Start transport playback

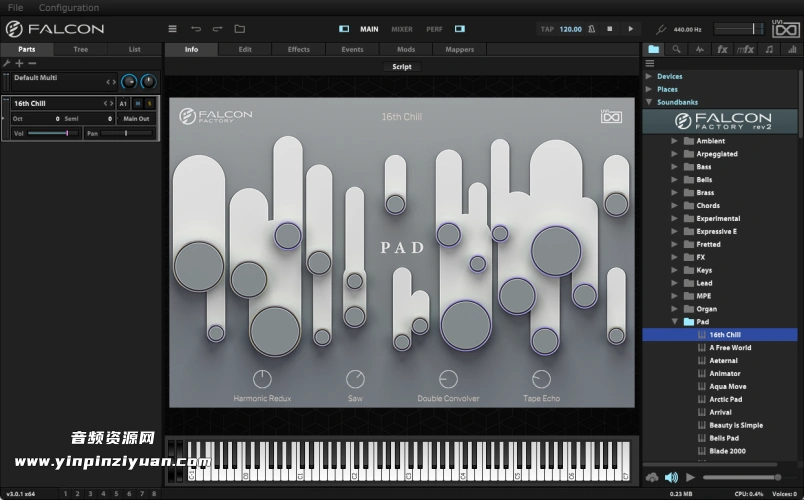pos(631,29)
